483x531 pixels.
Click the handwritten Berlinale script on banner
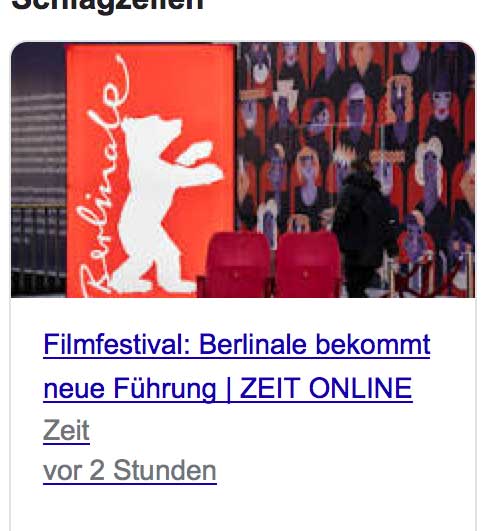[x=103, y=177]
